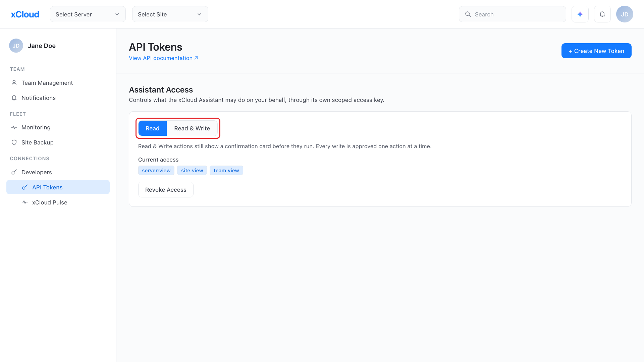Viewport: 644px width, 362px height.
Task: Click Revoke Access button
Action: coord(166,189)
